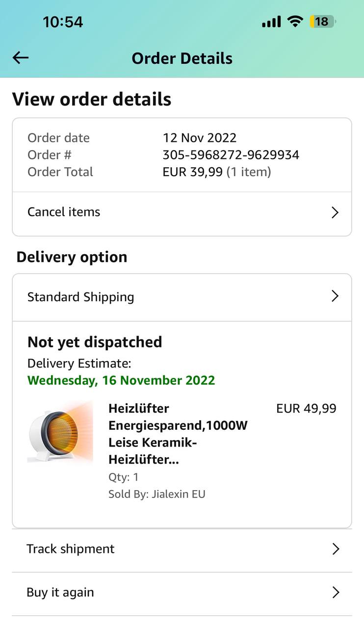Screen dimensions: 364x628
Task: Open Track shipment chevron arrow
Action: (336, 549)
